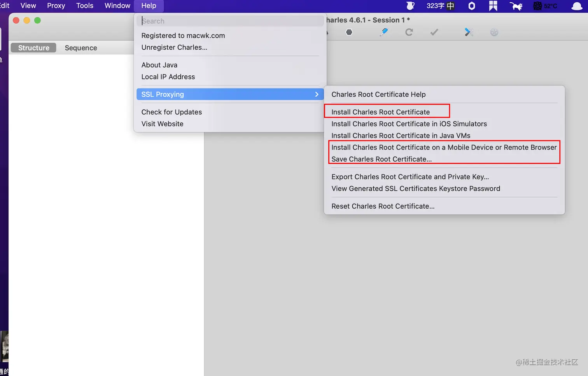This screenshot has width=588, height=376.
Task: Choose Unregister Charles... menu item
Action: pos(230,47)
